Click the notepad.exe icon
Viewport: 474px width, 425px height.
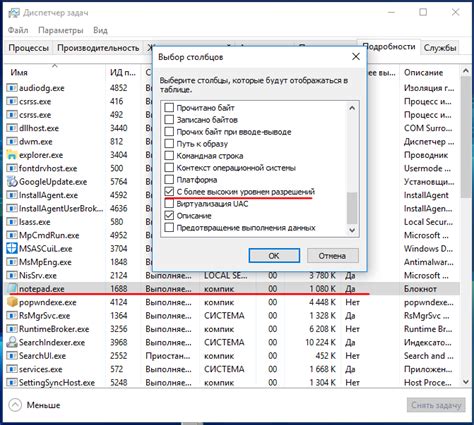12,289
